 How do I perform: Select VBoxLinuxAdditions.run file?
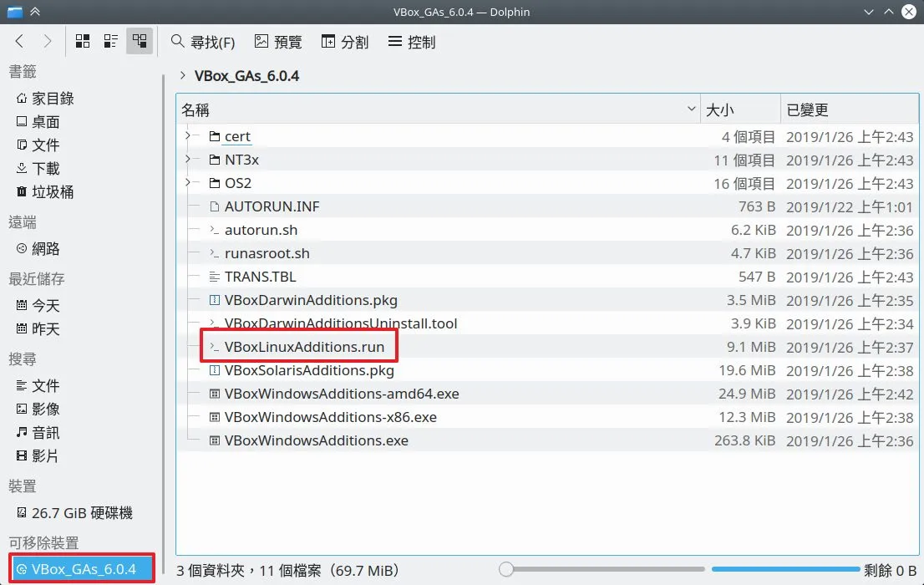304,347
